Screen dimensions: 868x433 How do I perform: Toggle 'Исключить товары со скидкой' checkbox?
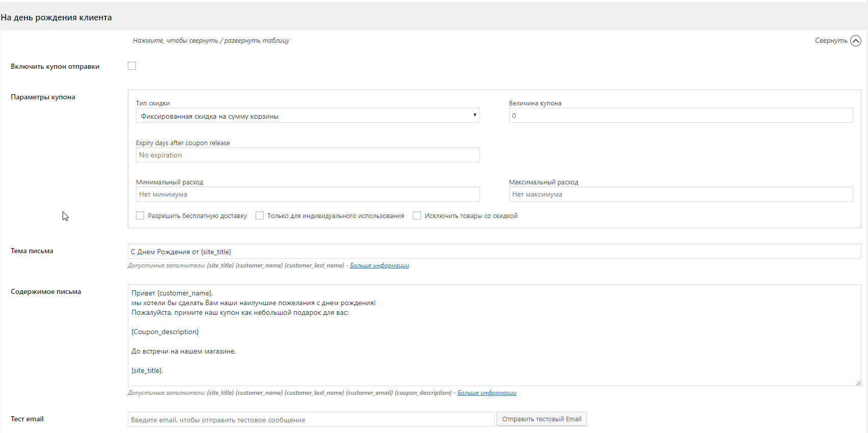(x=417, y=216)
